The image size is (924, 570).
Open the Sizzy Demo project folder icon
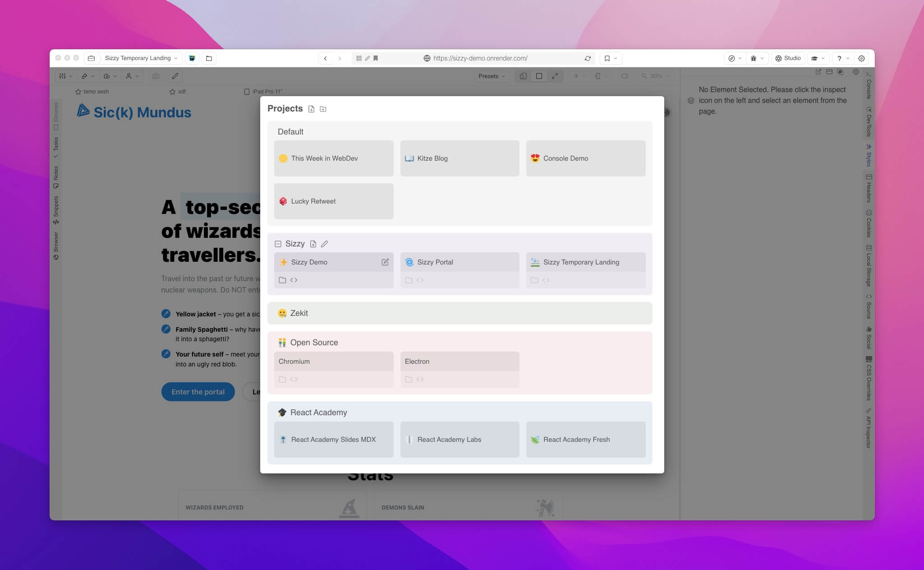282,280
